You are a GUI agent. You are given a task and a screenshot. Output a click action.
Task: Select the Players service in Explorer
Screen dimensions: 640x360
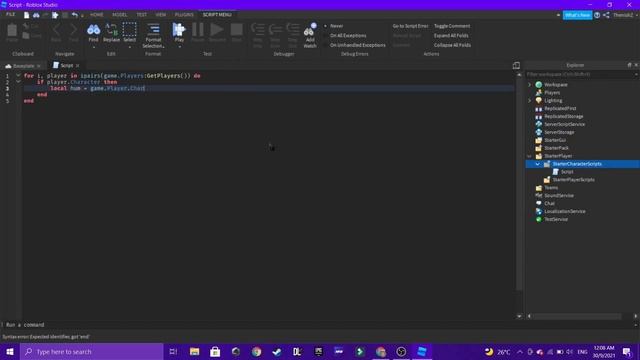point(552,93)
